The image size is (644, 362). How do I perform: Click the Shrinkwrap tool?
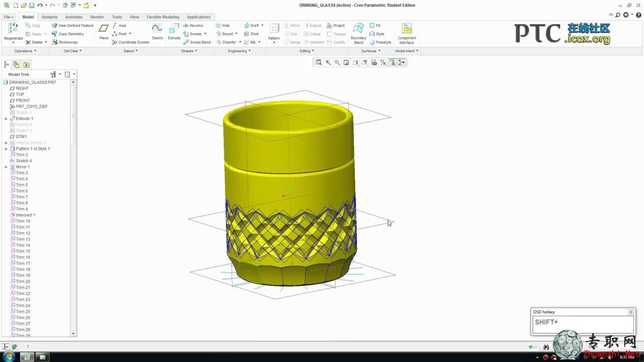pyautogui.click(x=64, y=42)
